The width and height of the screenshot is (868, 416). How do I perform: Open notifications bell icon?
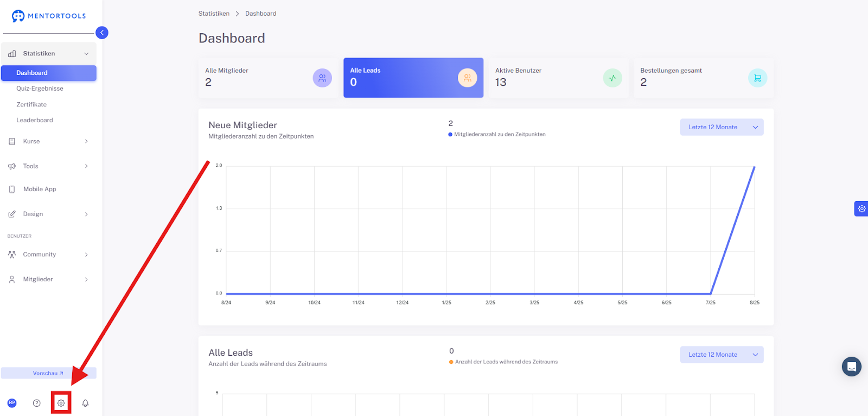pyautogui.click(x=85, y=403)
